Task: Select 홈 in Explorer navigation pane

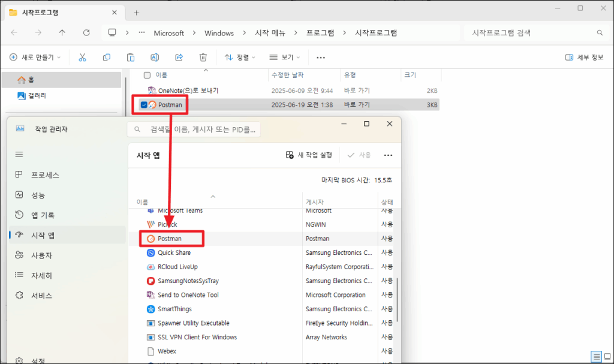Action: [62, 80]
